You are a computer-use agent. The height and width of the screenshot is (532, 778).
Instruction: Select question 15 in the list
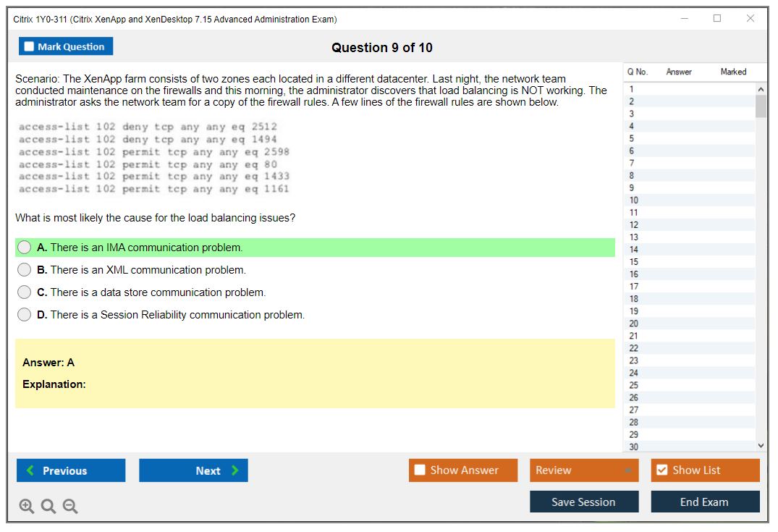click(634, 262)
